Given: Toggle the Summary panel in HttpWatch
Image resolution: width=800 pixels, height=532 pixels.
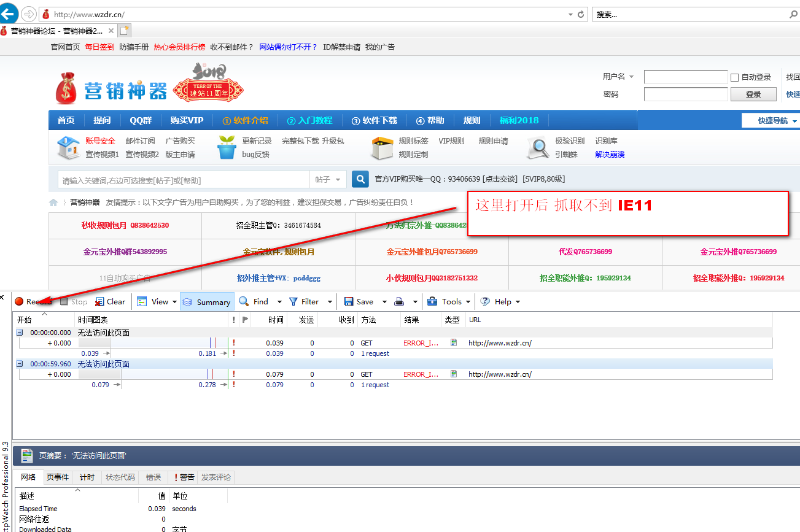Looking at the screenshot, I should pos(207,302).
